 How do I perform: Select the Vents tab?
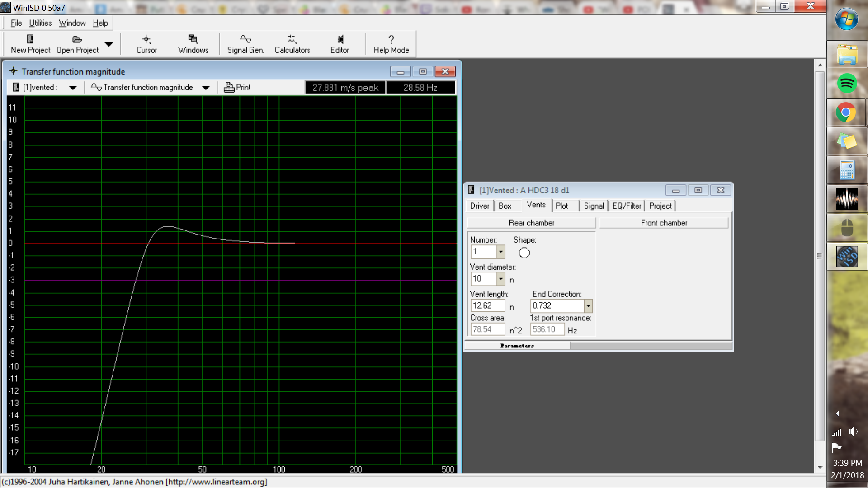536,205
